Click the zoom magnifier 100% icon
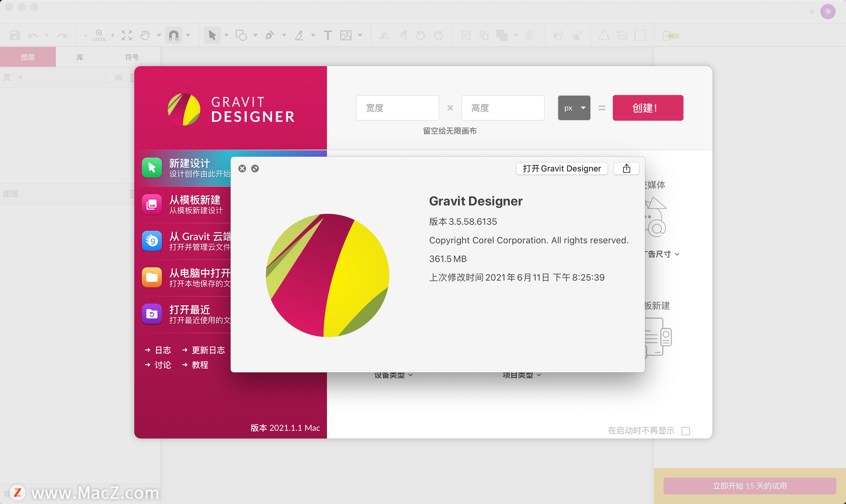The width and height of the screenshot is (846, 504). pos(99,35)
